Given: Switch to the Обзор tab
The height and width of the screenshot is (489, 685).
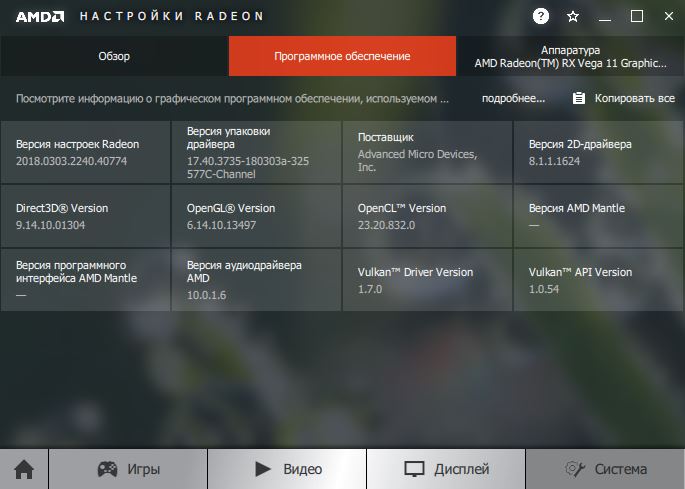Looking at the screenshot, I should coord(114,56).
